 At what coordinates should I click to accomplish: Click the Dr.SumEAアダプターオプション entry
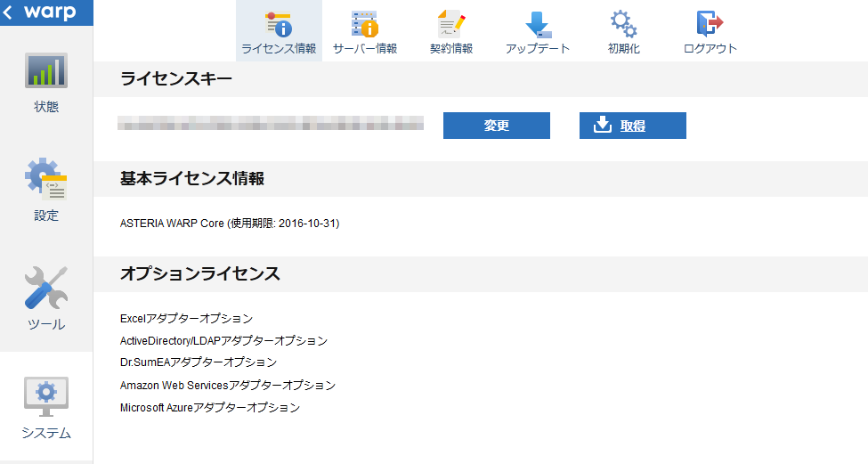click(x=199, y=362)
